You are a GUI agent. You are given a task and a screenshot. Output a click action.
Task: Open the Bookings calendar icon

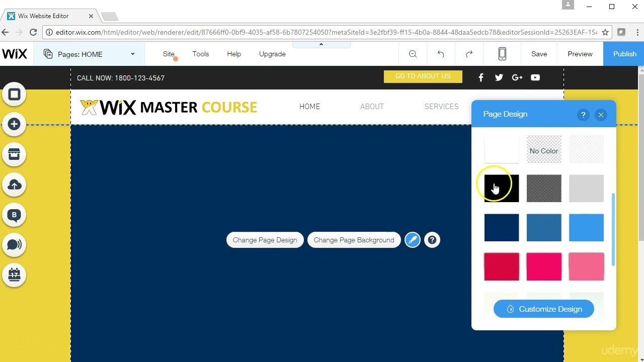pos(14,275)
